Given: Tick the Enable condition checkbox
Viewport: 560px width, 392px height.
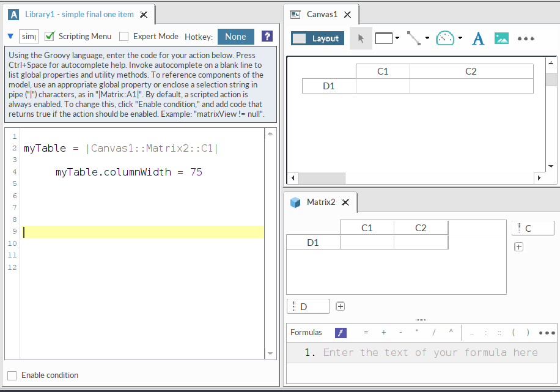Looking at the screenshot, I should (x=12, y=375).
